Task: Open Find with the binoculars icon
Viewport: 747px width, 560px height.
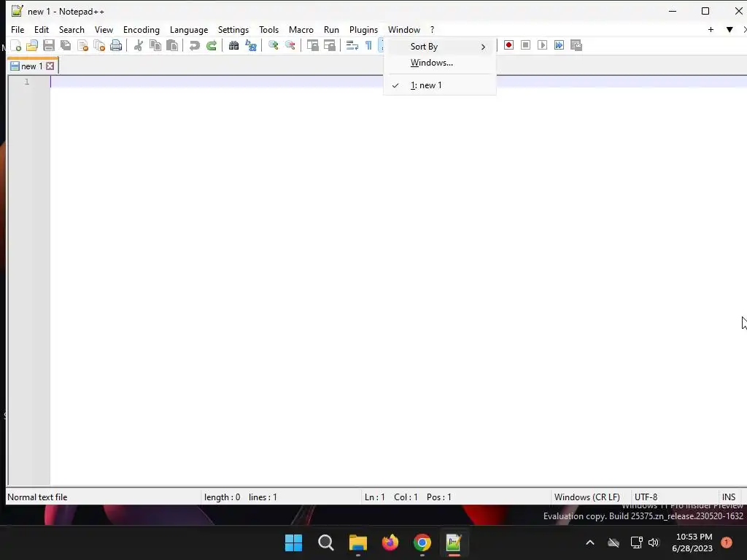Action: point(233,46)
